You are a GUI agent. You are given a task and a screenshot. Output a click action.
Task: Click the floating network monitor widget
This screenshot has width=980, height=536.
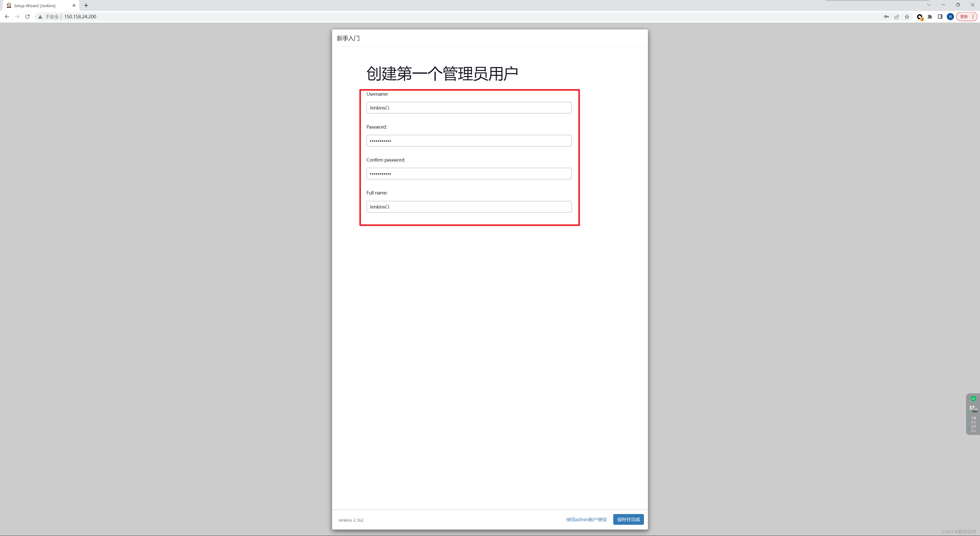click(x=973, y=414)
